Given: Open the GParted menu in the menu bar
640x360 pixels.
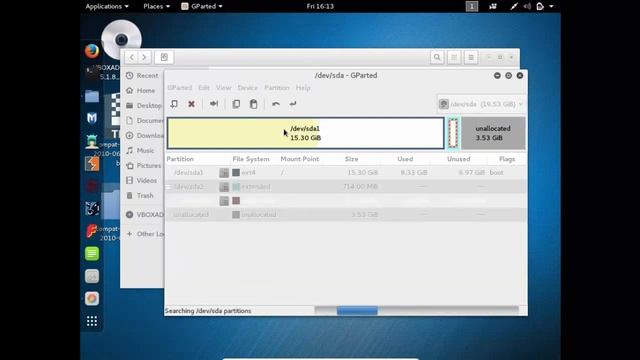Looking at the screenshot, I should (x=180, y=88).
